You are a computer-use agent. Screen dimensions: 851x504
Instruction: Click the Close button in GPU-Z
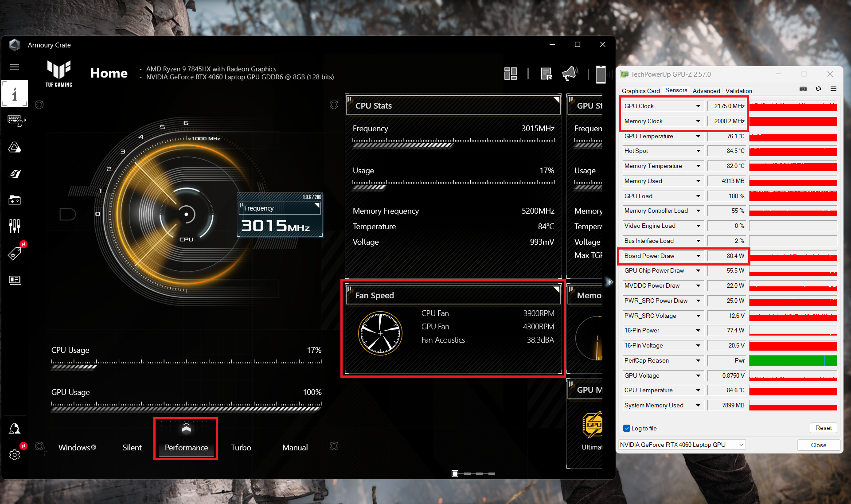[818, 445]
